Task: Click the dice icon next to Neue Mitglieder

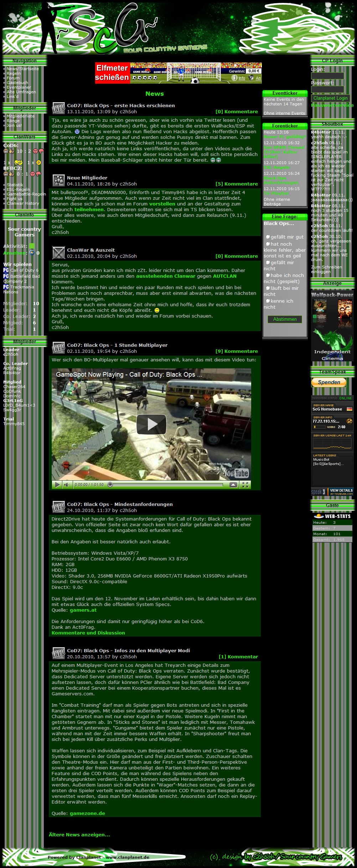Action: 58,181
